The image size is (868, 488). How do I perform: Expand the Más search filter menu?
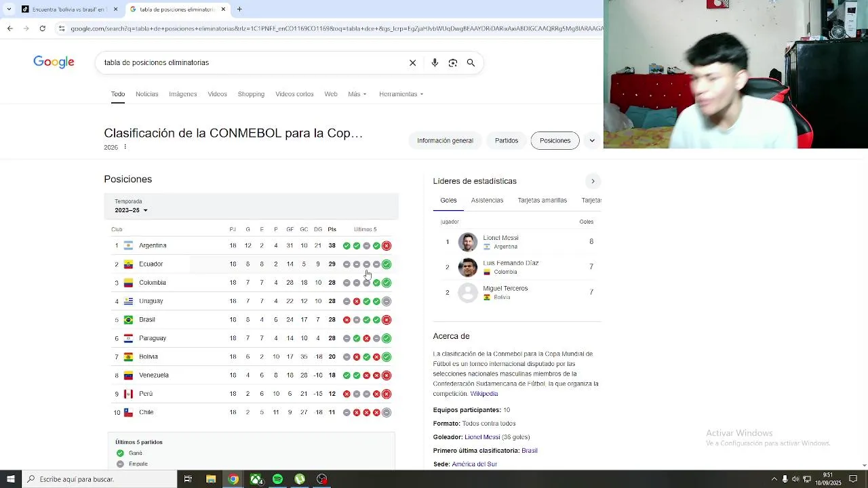click(357, 94)
